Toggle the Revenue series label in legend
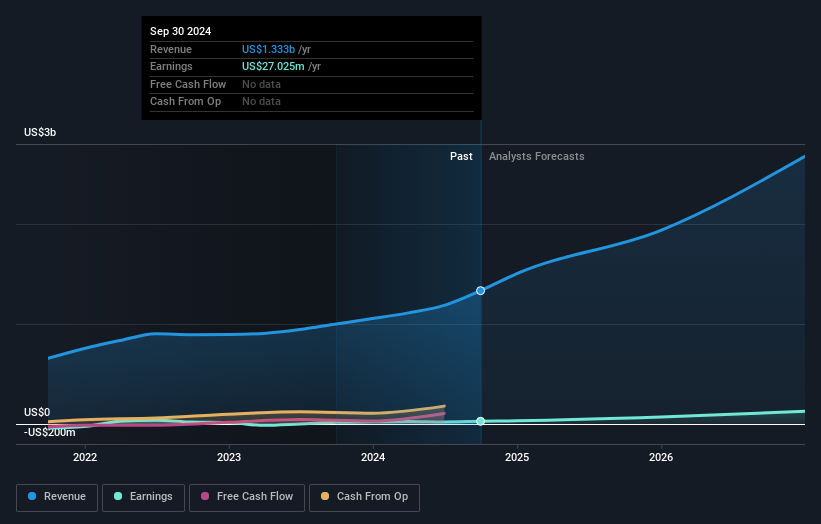The image size is (821, 524). 66,497
